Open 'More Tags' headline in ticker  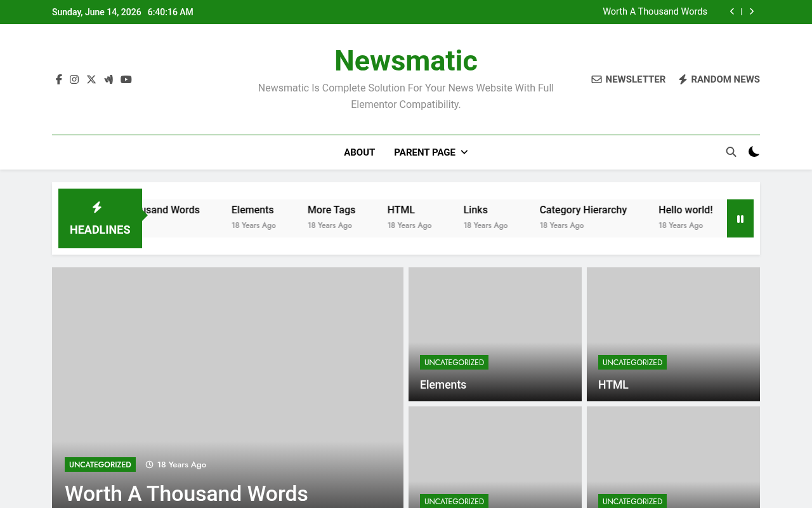[331, 210]
